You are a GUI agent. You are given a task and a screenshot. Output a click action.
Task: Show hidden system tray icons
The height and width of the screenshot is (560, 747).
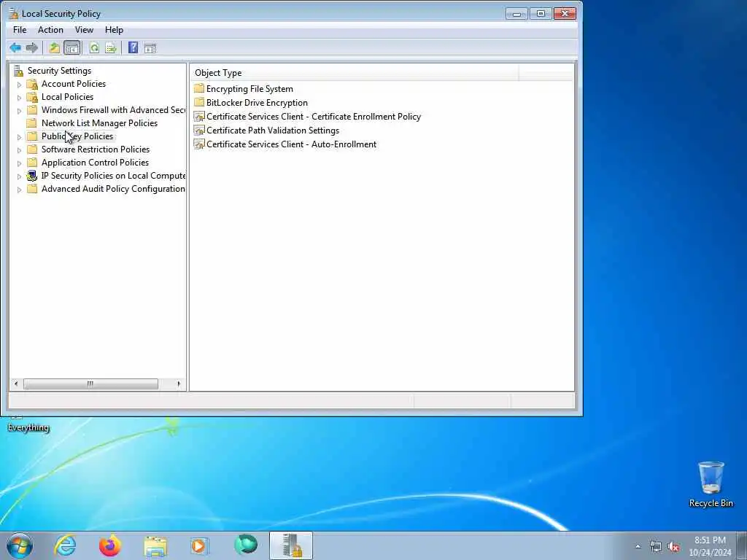[x=638, y=547]
